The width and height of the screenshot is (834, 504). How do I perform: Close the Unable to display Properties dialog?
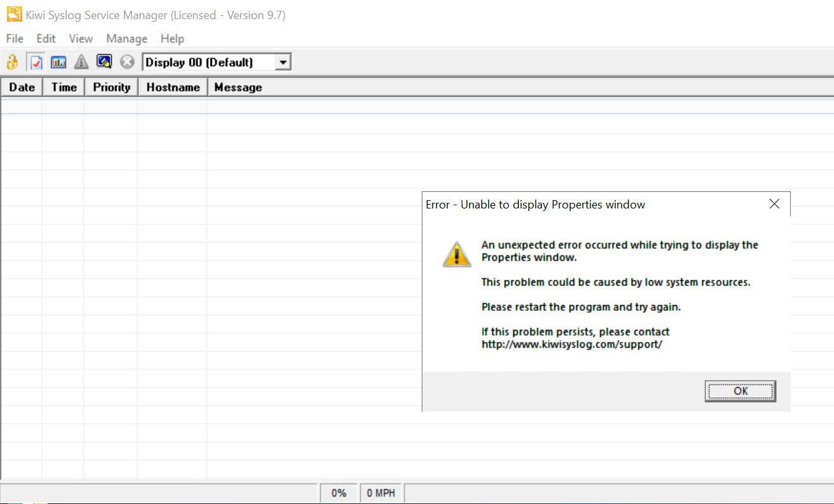coord(774,204)
